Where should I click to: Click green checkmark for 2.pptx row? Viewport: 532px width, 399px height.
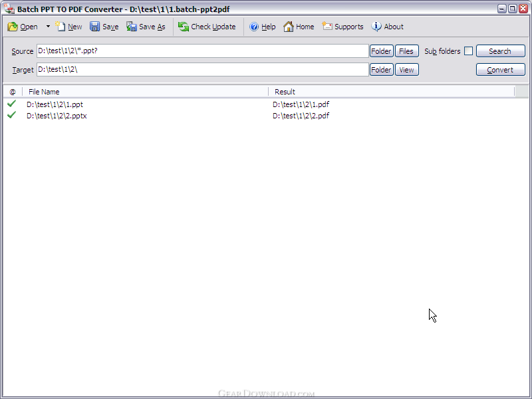(11, 114)
